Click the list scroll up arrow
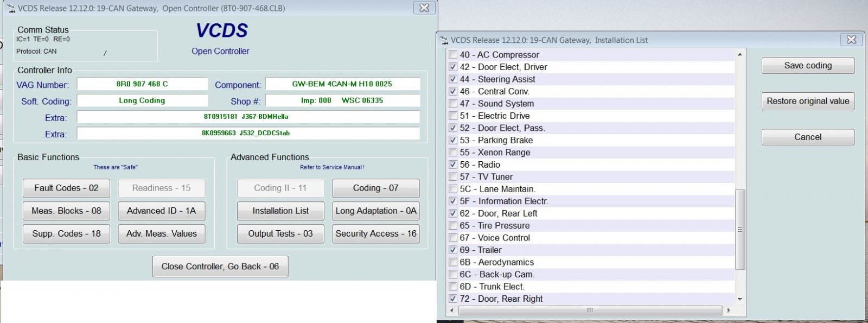The height and width of the screenshot is (323, 868). (740, 55)
